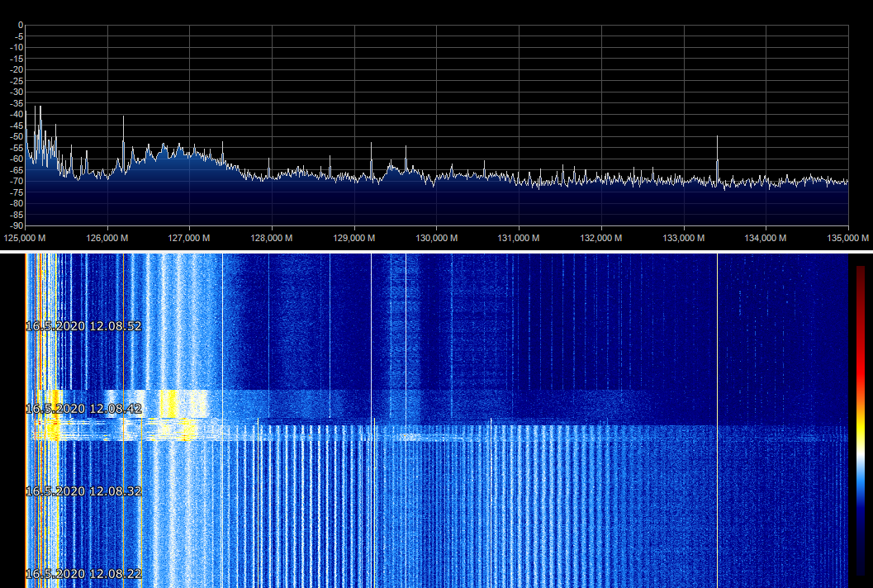Click the 130,000 M frequency axis label
This screenshot has height=588, width=873.
click(437, 238)
